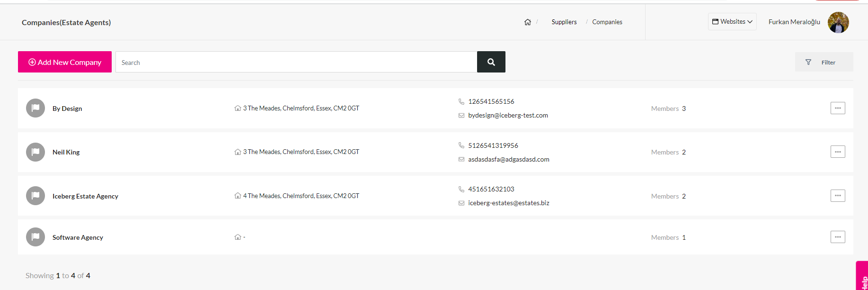Open Iceberg Estate Agency row options menu
Screen dimensions: 868x290
coord(838,196)
